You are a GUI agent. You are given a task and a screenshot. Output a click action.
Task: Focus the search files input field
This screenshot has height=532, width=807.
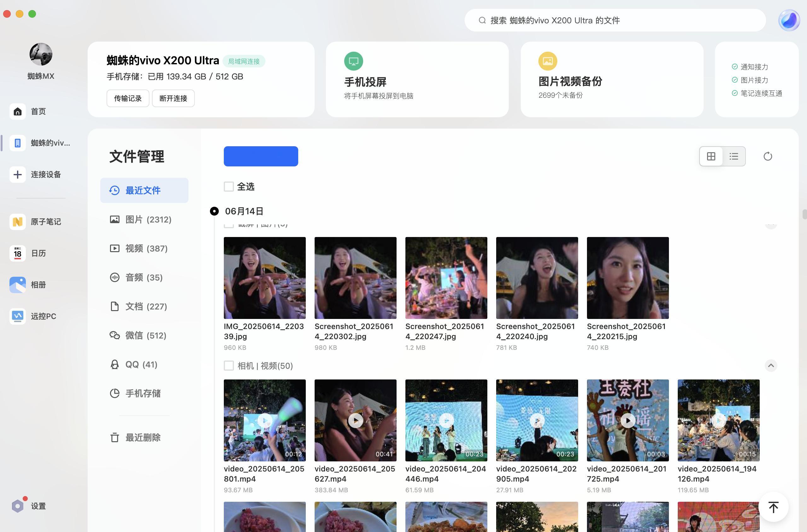[615, 20]
